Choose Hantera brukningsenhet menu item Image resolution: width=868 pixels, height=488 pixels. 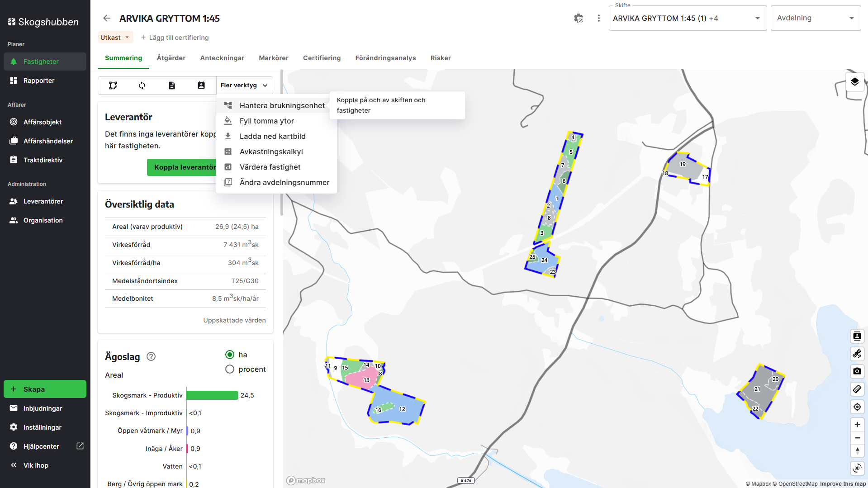276,105
